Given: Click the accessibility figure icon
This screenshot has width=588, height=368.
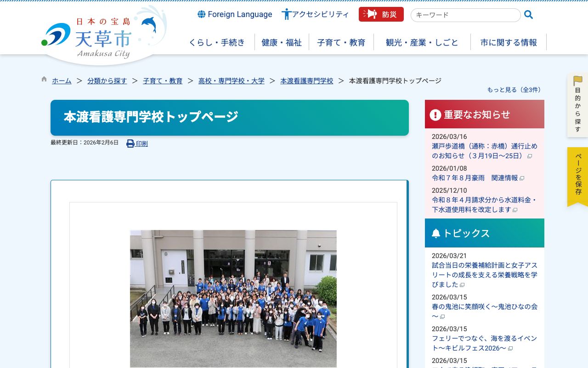Looking at the screenshot, I should pyautogui.click(x=287, y=14).
